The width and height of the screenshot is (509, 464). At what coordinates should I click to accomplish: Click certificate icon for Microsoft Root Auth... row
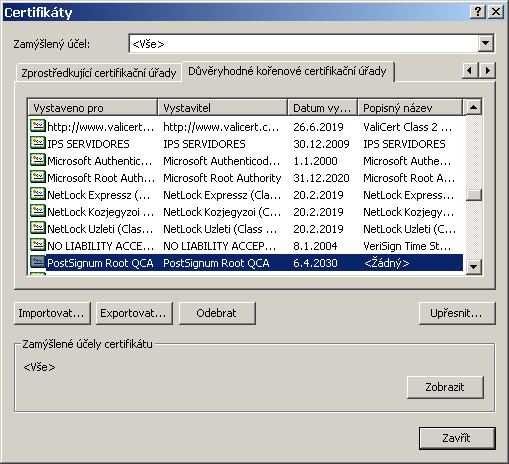coord(38,177)
